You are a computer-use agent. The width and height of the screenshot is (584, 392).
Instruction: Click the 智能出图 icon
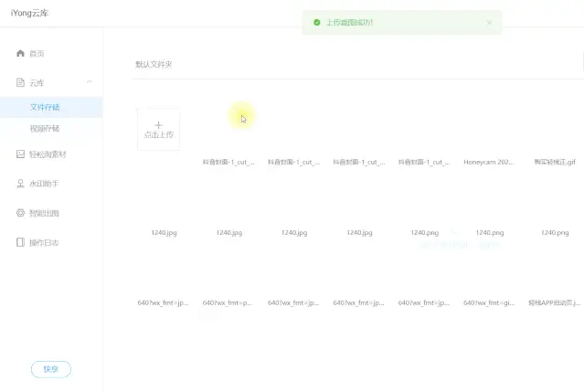20,213
